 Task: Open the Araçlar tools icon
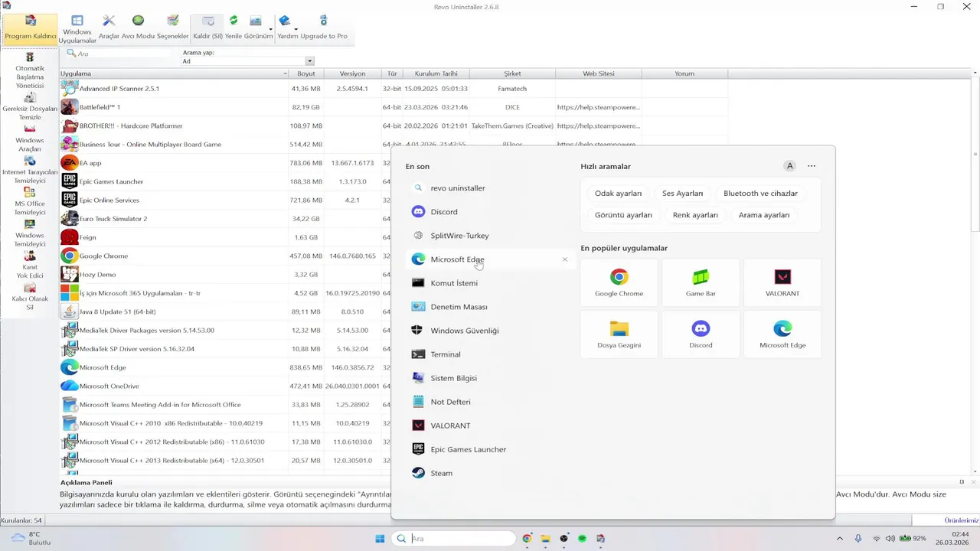point(109,28)
